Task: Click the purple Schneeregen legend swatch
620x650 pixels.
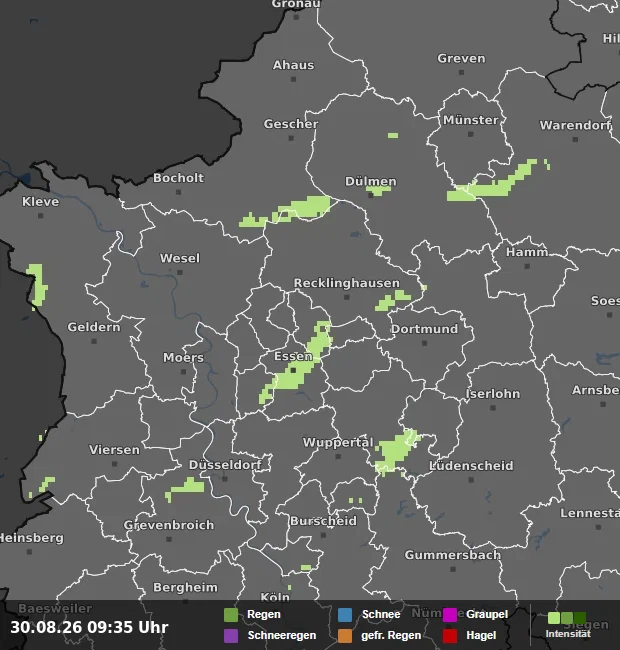Action: 231,635
